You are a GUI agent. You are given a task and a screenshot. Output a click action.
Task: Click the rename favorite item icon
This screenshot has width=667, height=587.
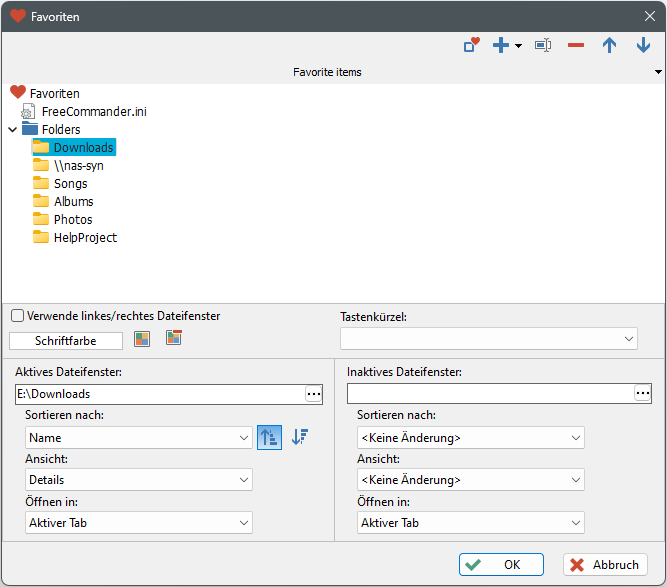[543, 46]
